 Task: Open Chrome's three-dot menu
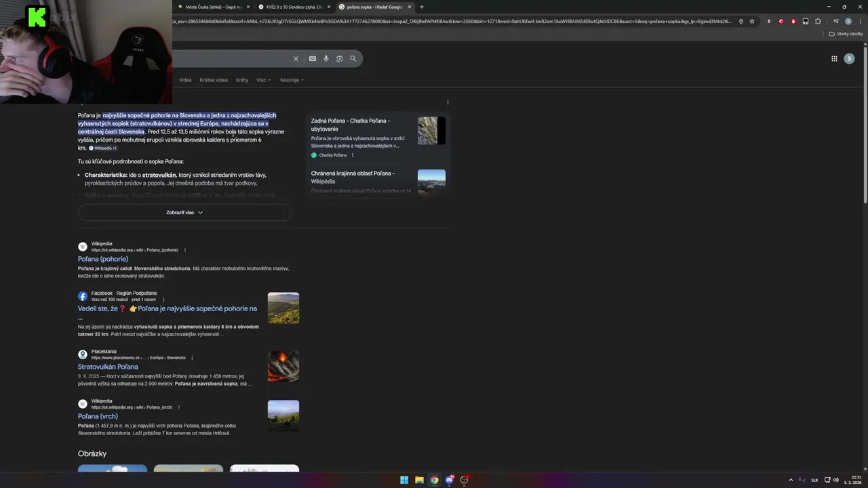coord(861,22)
